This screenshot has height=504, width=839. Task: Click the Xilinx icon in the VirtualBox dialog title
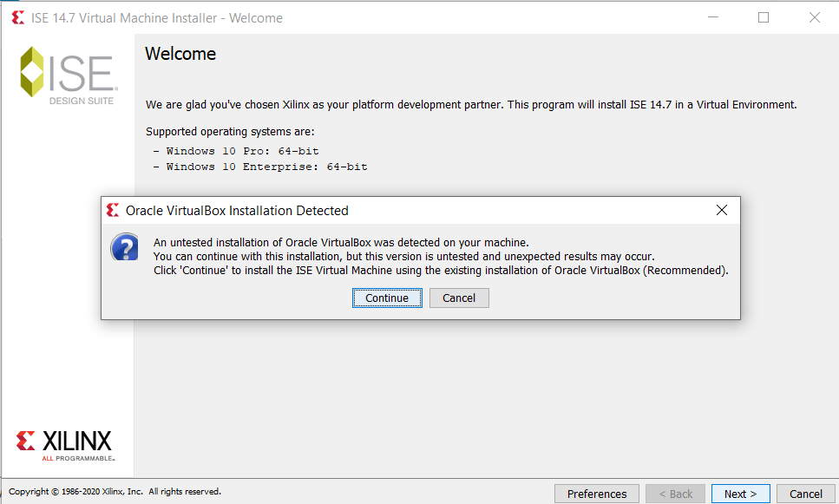tap(112, 211)
